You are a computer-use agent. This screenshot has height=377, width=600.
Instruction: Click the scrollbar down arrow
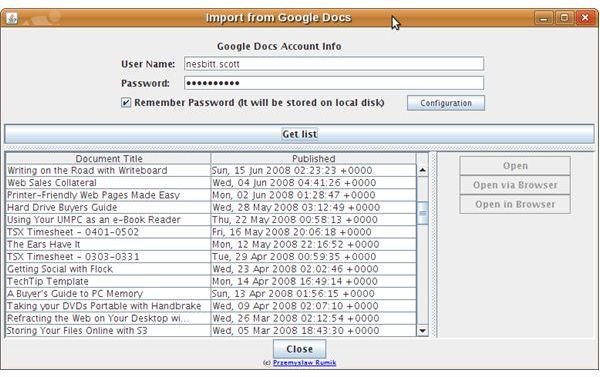click(x=422, y=330)
